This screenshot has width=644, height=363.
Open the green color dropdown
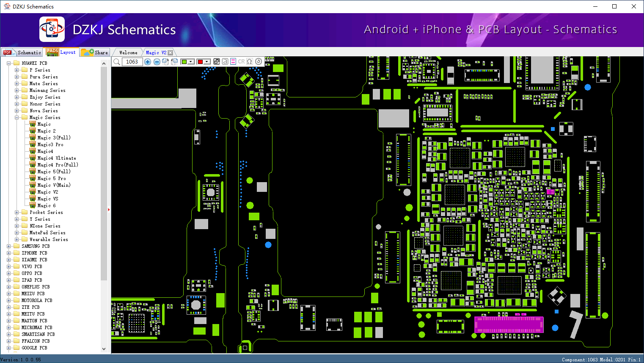click(x=191, y=62)
